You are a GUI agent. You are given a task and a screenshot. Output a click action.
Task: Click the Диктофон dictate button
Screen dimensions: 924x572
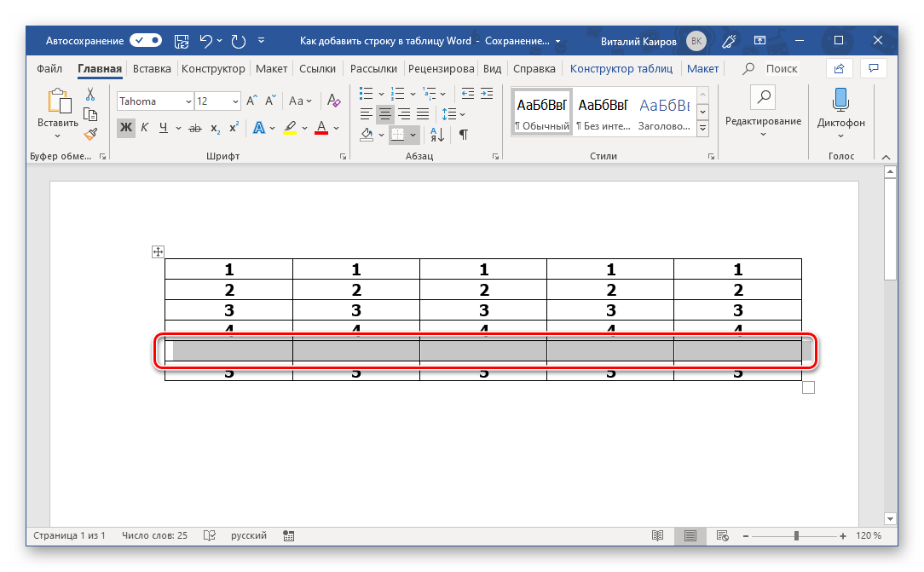[841, 113]
